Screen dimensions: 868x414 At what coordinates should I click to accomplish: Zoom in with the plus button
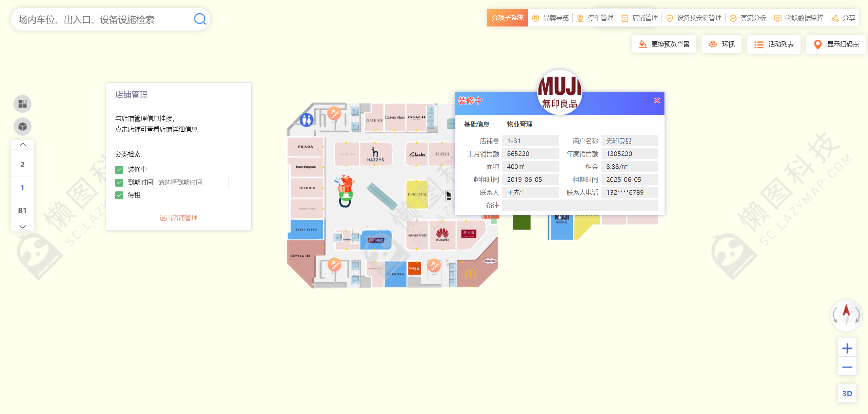(847, 348)
